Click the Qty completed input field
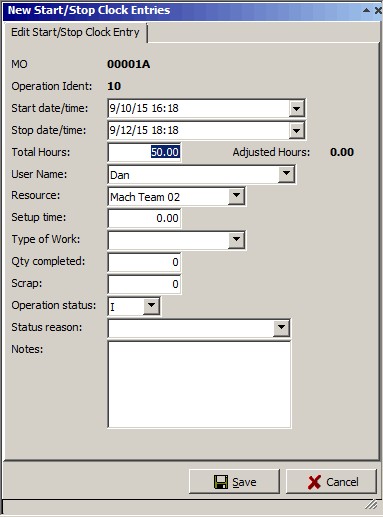383x517 pixels. (x=144, y=262)
